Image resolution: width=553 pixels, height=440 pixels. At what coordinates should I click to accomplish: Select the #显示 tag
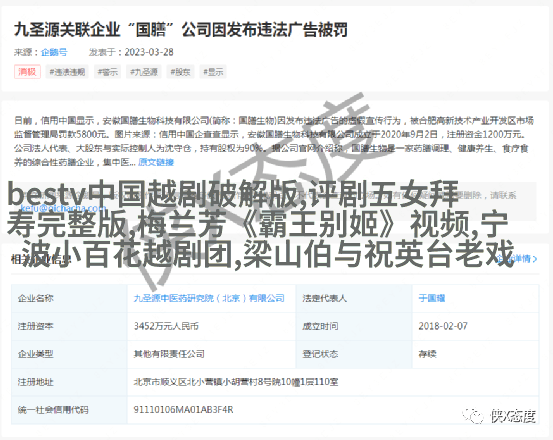click(x=213, y=72)
